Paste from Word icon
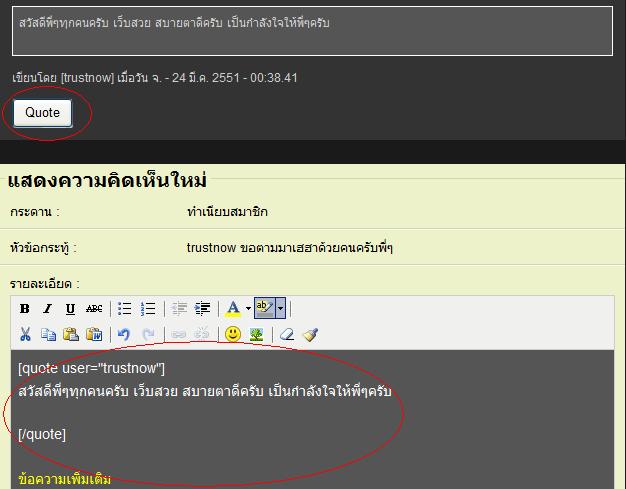Viewport: 626px width, 489px height. 94,334
